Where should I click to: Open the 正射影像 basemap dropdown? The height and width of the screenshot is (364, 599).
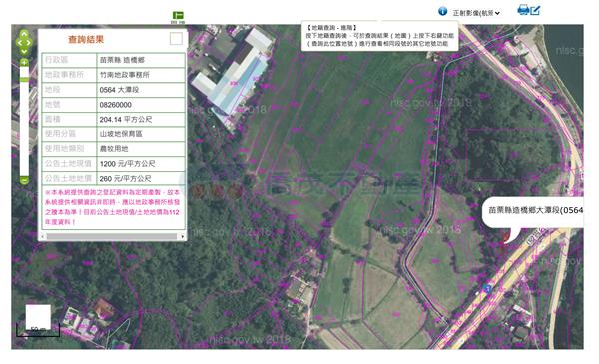tap(476, 13)
